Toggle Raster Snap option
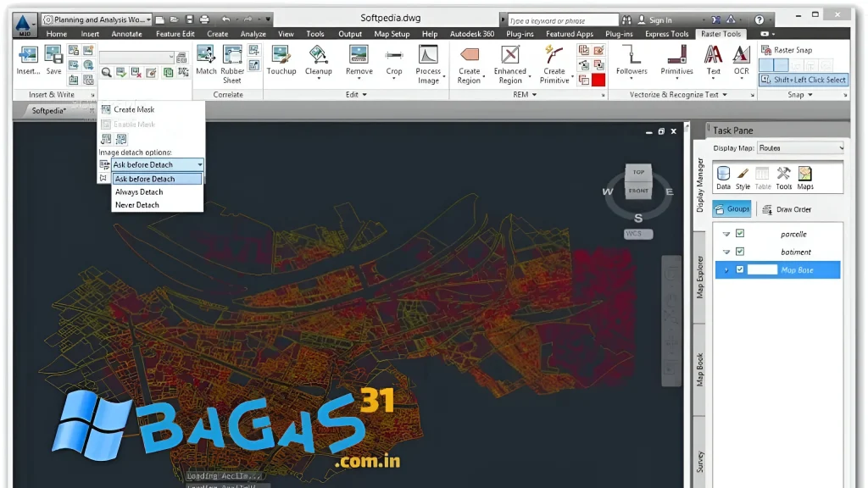This screenshot has width=868, height=488. click(787, 50)
